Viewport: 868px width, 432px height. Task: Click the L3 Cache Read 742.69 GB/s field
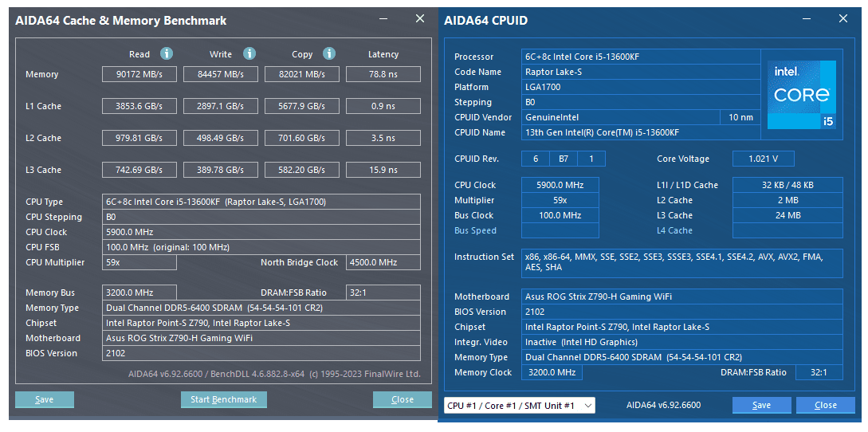pyautogui.click(x=139, y=170)
